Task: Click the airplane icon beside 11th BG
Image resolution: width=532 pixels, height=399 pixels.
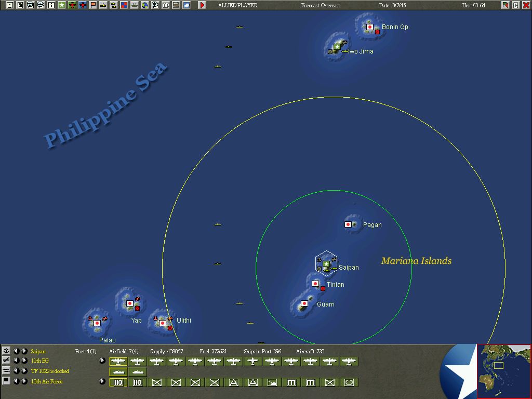Action: pos(6,361)
